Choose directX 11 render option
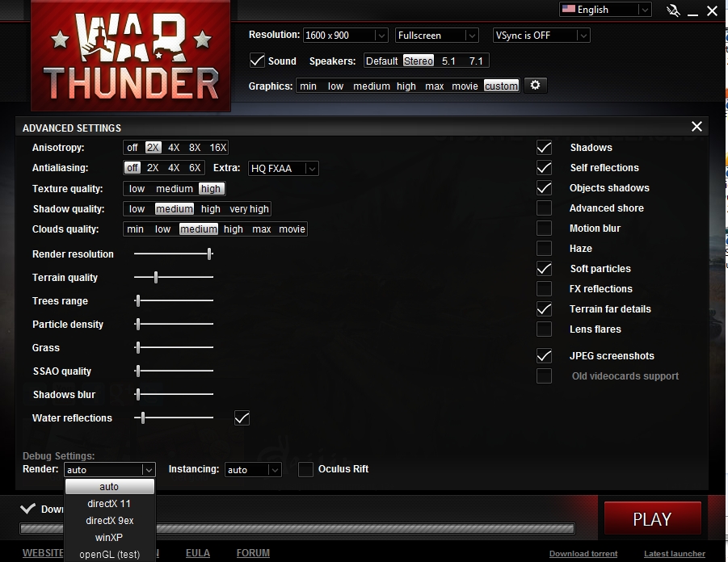Image resolution: width=728 pixels, height=562 pixels. (x=110, y=504)
